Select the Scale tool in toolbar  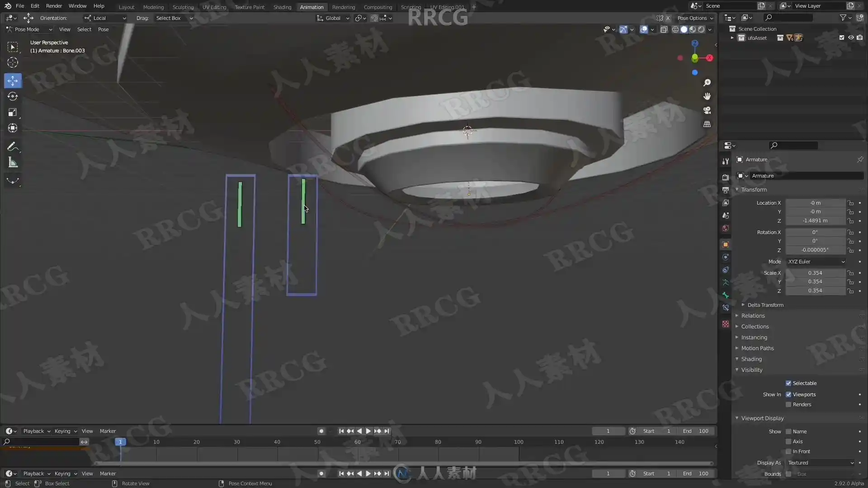[x=13, y=113]
